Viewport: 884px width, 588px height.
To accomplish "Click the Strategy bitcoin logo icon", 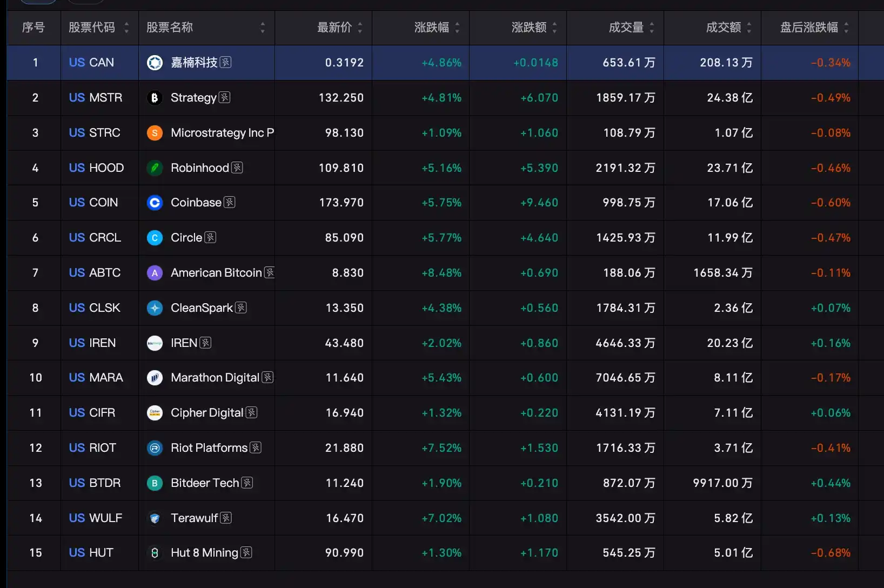I will click(x=155, y=98).
